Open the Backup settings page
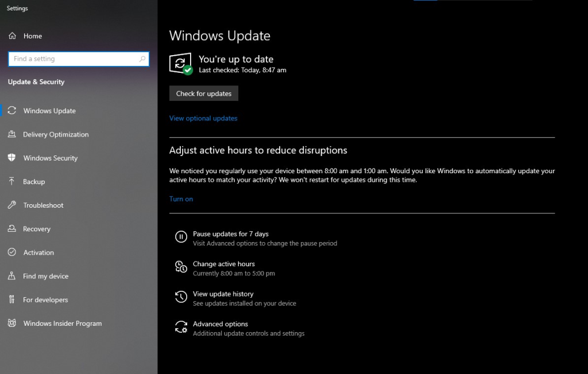Viewport: 588px width, 374px height. click(x=34, y=182)
